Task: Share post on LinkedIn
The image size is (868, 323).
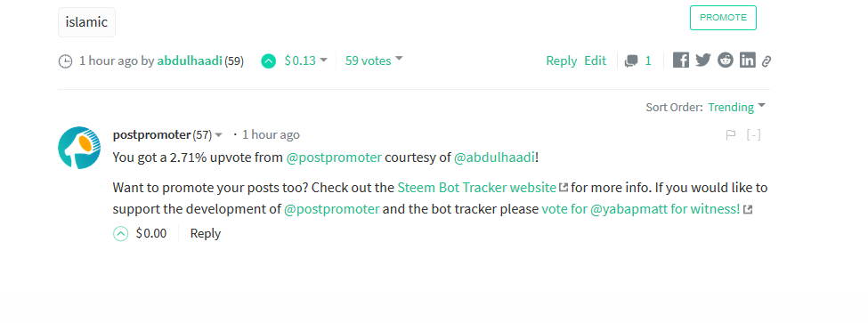Action: [x=747, y=61]
